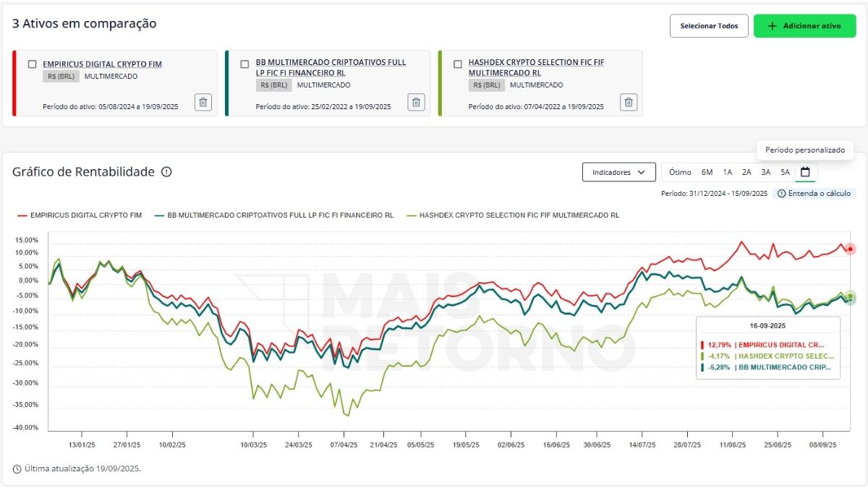Image resolution: width=868 pixels, height=488 pixels.
Task: Click the red endpoint marker on chart
Action: click(851, 249)
